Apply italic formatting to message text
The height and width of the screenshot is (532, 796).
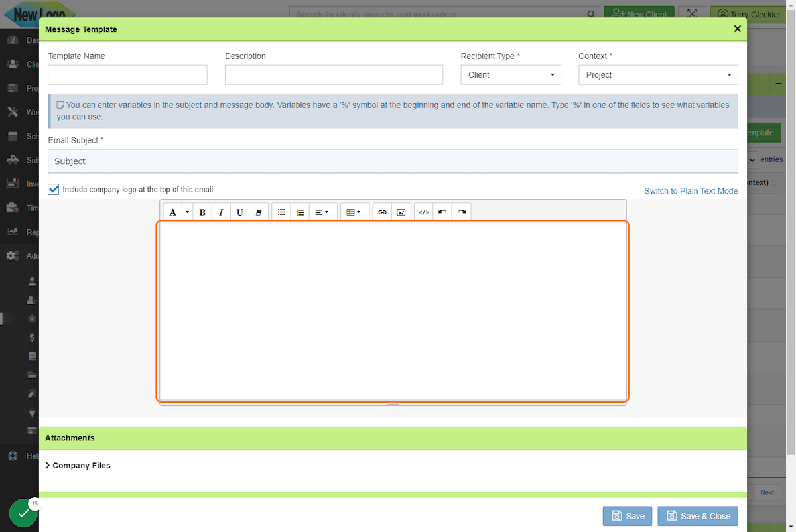(x=220, y=212)
